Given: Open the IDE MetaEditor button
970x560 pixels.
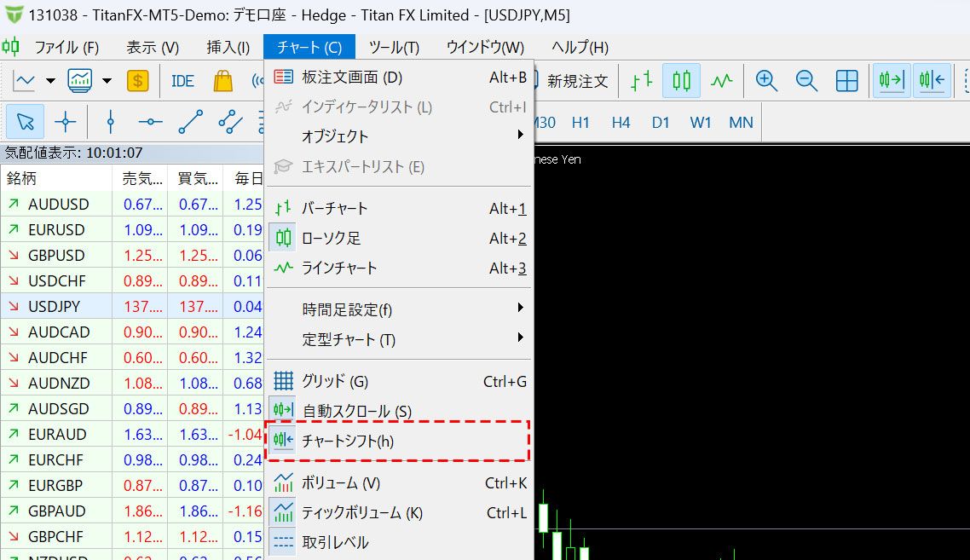Looking at the screenshot, I should click(182, 81).
